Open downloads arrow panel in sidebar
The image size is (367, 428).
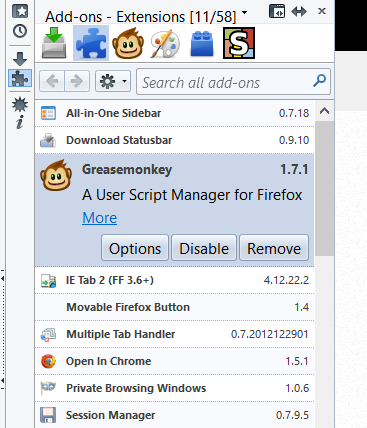tap(20, 59)
